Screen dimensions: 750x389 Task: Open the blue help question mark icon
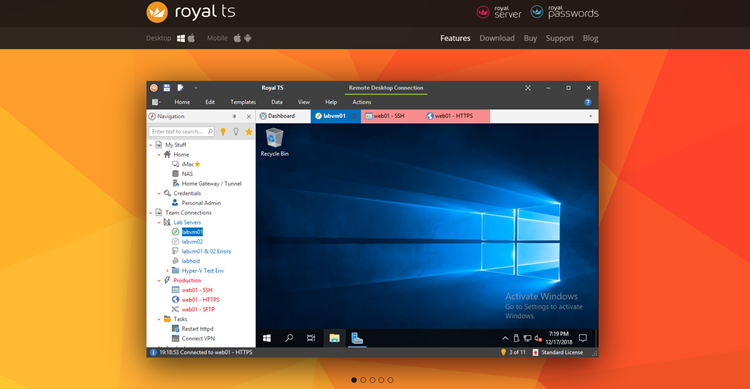tap(587, 102)
